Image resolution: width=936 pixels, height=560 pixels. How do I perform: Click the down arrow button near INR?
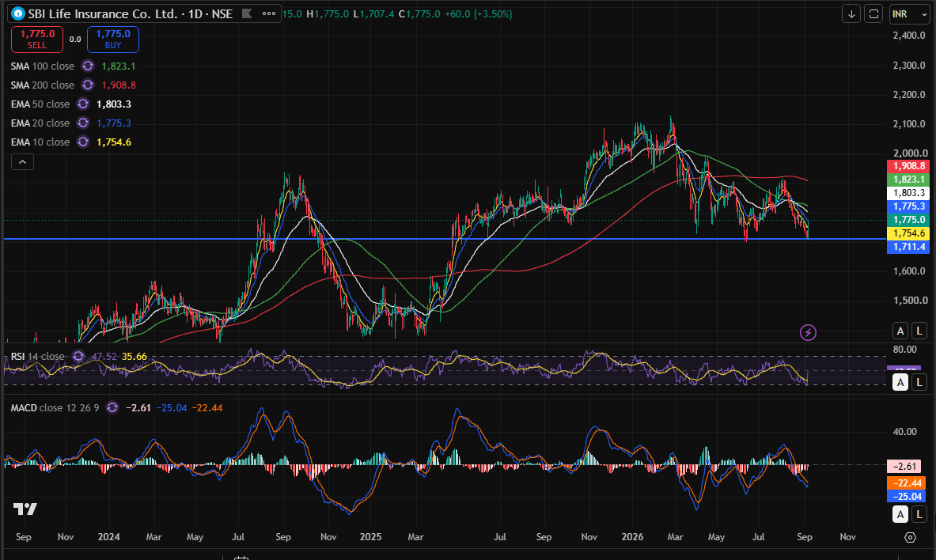tap(851, 13)
